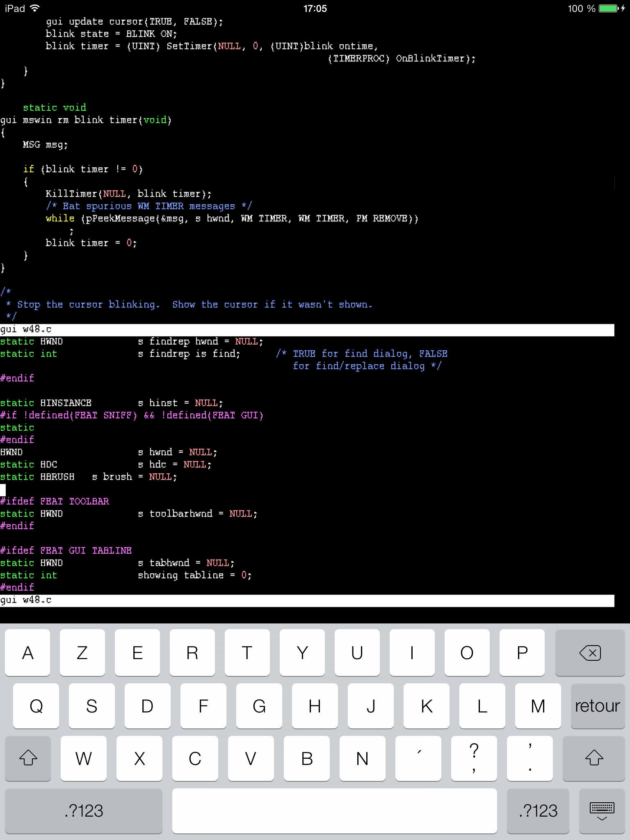Hide the keyboard with dismiss key

pyautogui.click(x=601, y=810)
